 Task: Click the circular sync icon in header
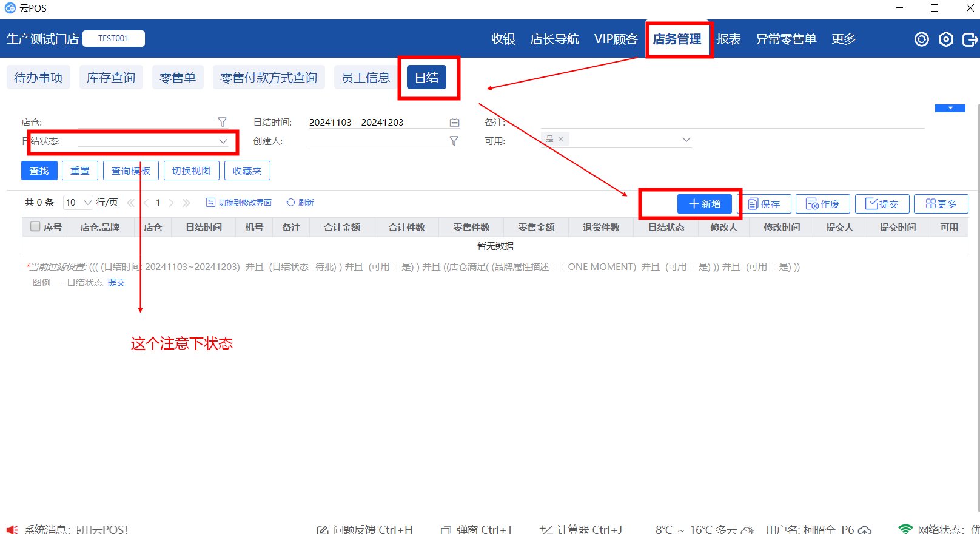tap(921, 39)
